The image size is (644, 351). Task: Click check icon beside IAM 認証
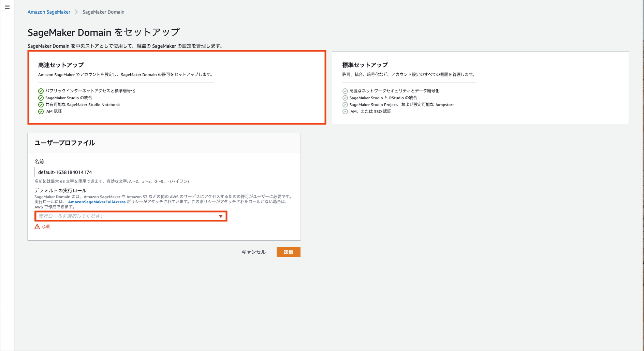pos(41,112)
